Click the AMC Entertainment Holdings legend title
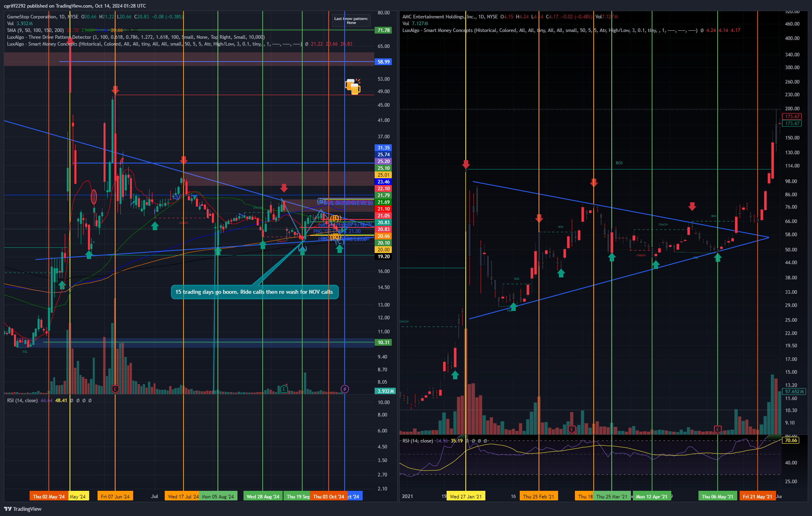812x516 pixels. pos(450,17)
